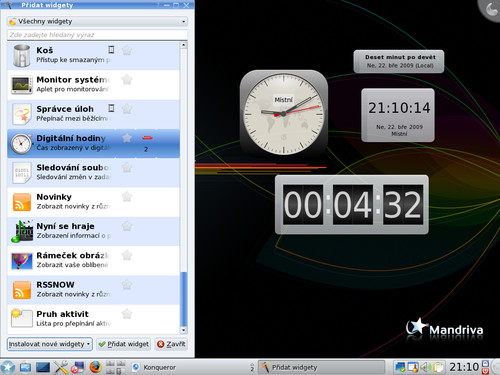This screenshot has width=500, height=375.
Task: Click the Správce úloh icon
Action: pyautogui.click(x=22, y=114)
